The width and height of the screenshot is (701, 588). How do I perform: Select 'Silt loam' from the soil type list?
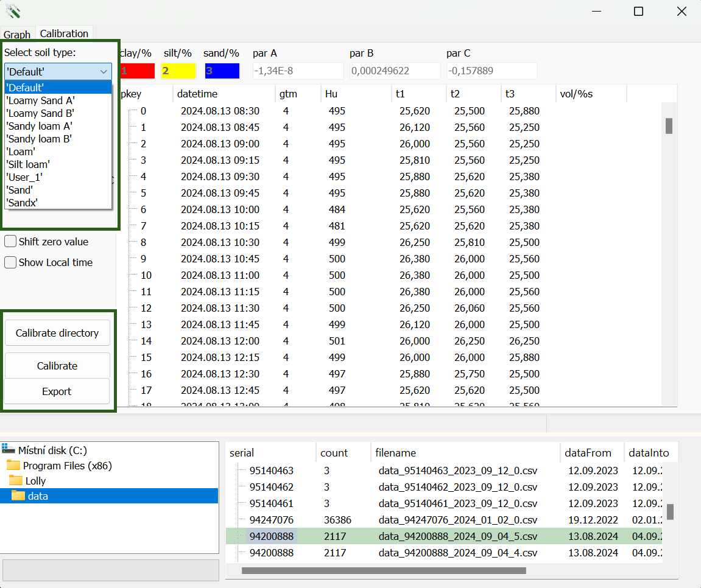[x=27, y=164]
